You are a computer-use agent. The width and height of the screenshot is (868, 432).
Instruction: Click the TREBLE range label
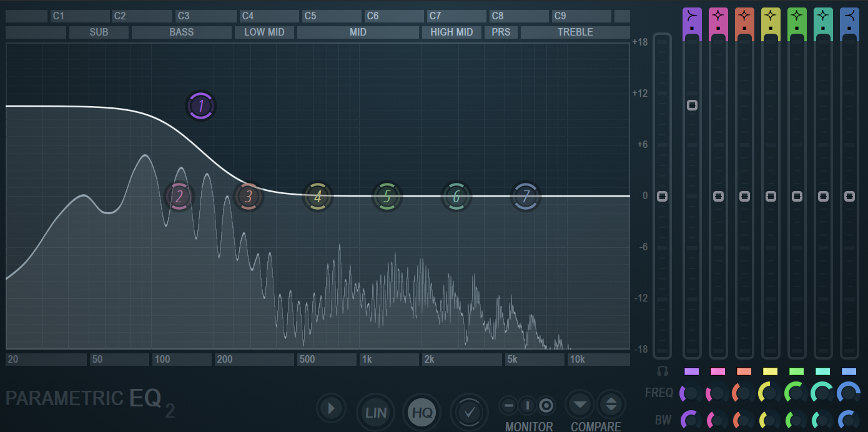point(575,32)
